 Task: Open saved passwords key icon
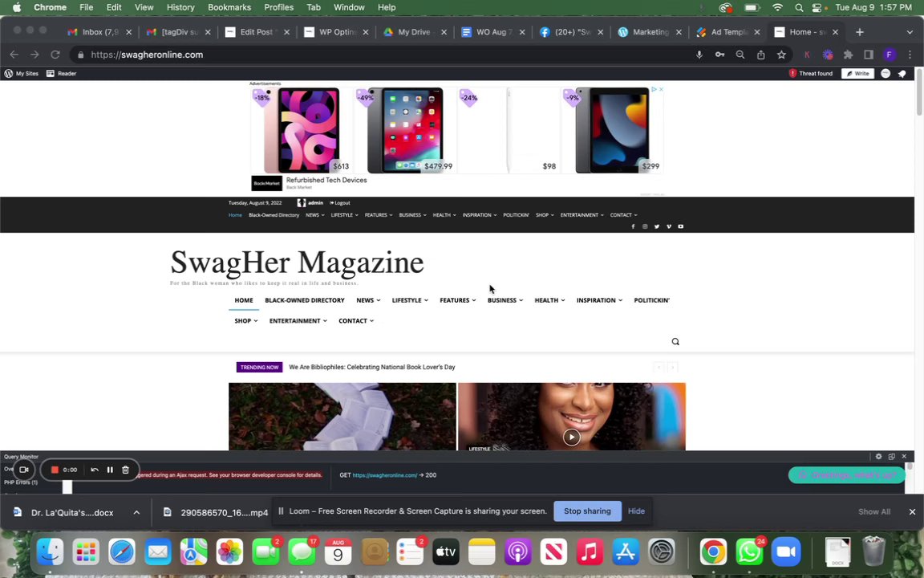[x=719, y=55]
